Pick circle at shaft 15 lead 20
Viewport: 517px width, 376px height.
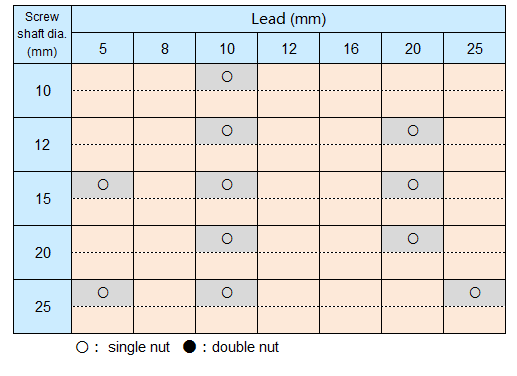[413, 185]
